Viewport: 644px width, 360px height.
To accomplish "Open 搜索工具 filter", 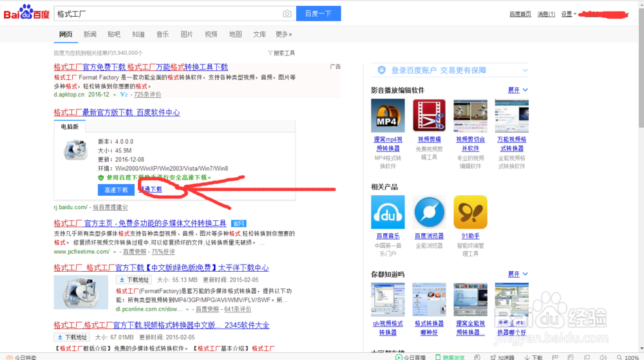I will [281, 53].
